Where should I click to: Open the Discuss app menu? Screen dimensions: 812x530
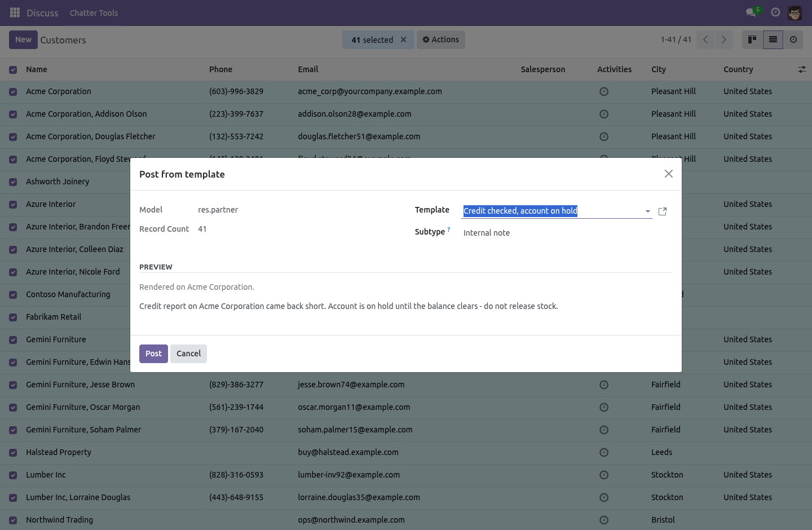(42, 13)
